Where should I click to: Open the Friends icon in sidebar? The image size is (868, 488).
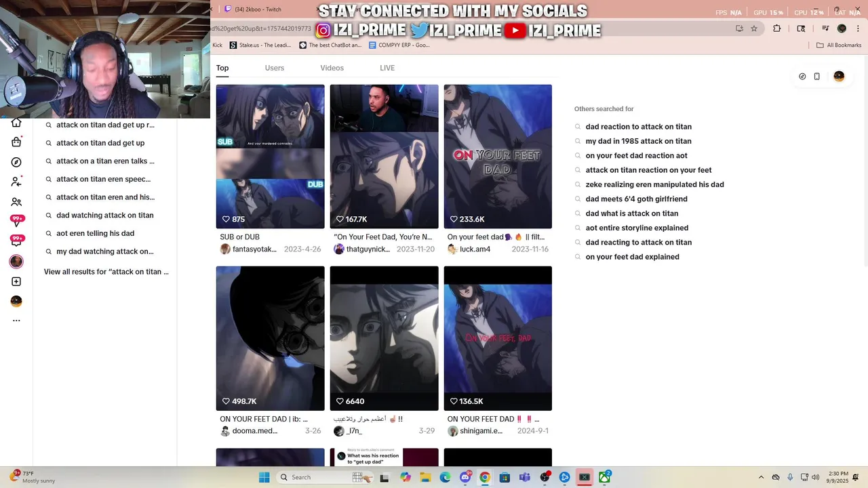pos(16,202)
